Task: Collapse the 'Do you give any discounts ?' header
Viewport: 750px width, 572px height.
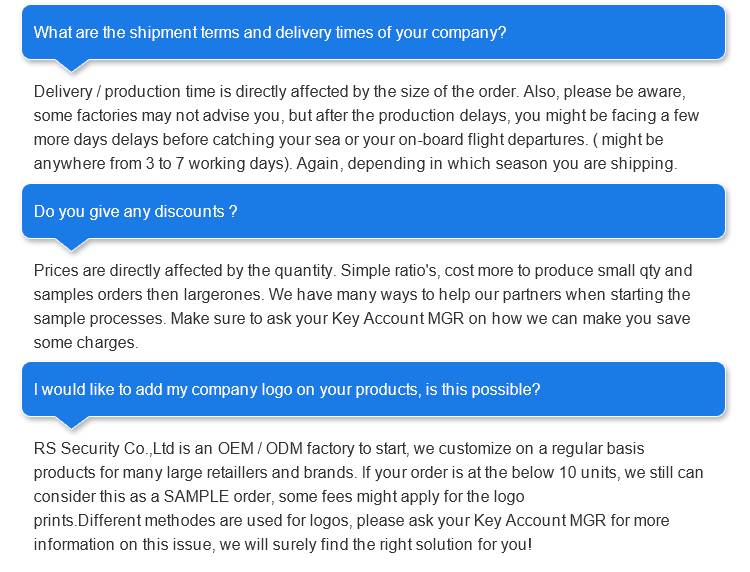Action: click(374, 211)
